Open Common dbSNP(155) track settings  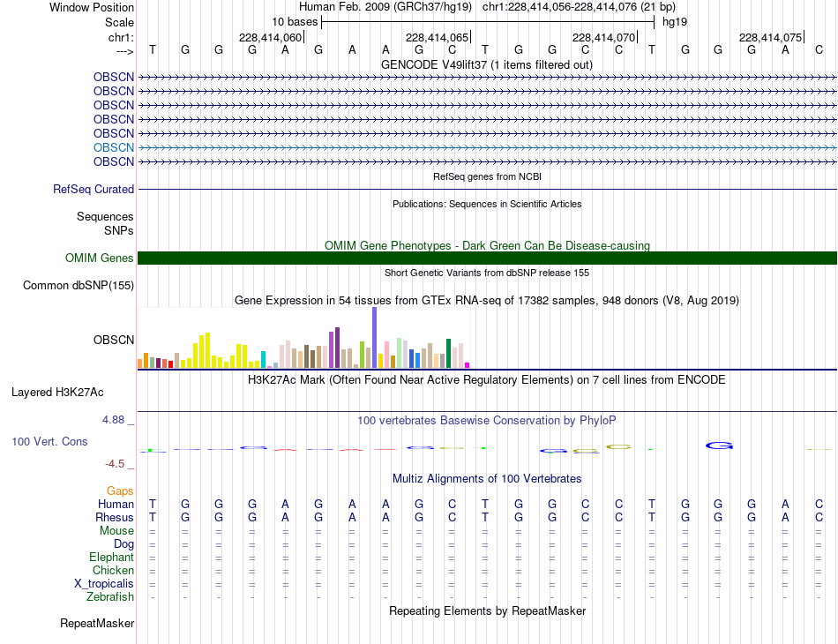tap(78, 286)
